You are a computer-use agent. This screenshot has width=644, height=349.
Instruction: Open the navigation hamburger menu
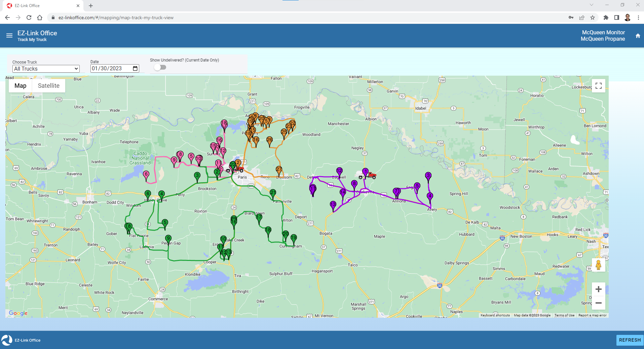9,35
